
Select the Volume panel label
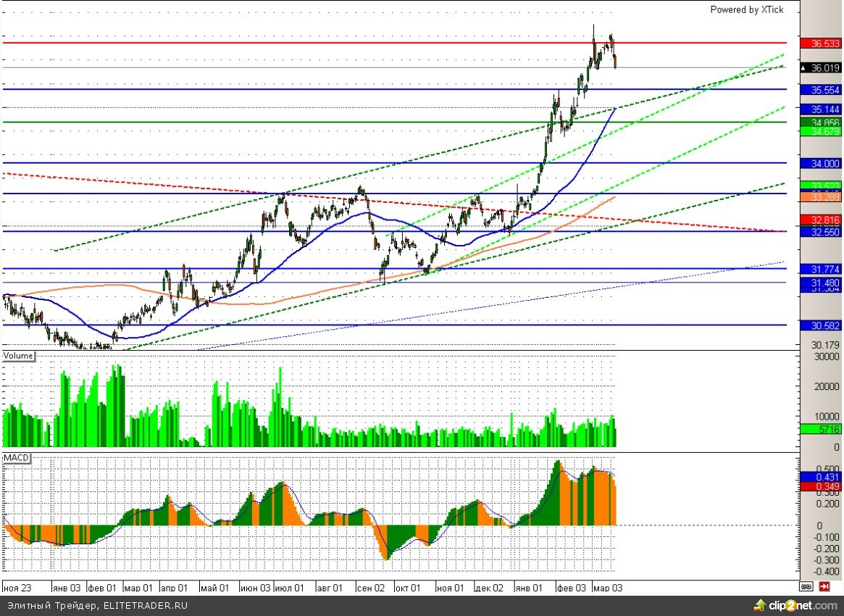[x=18, y=356]
